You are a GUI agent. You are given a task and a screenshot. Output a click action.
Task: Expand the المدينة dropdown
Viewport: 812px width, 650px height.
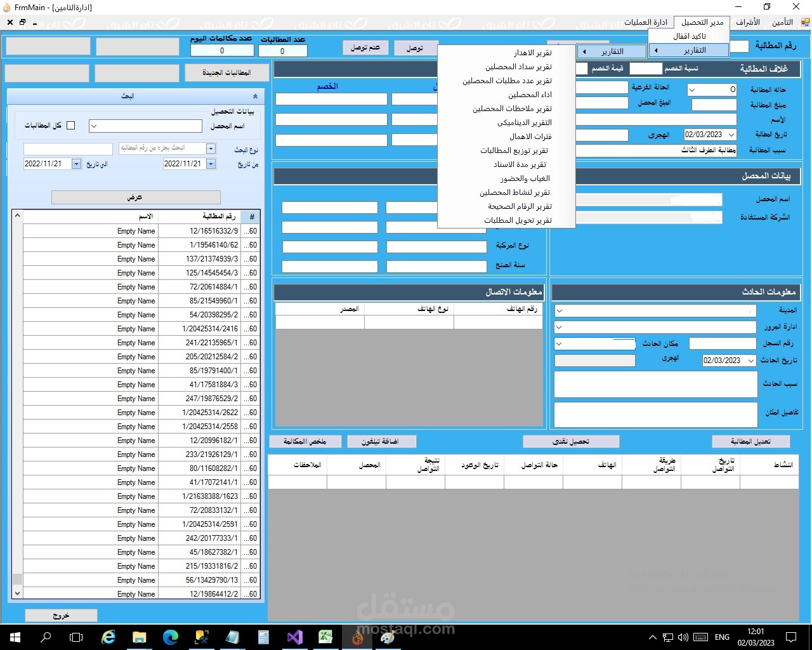click(x=559, y=311)
